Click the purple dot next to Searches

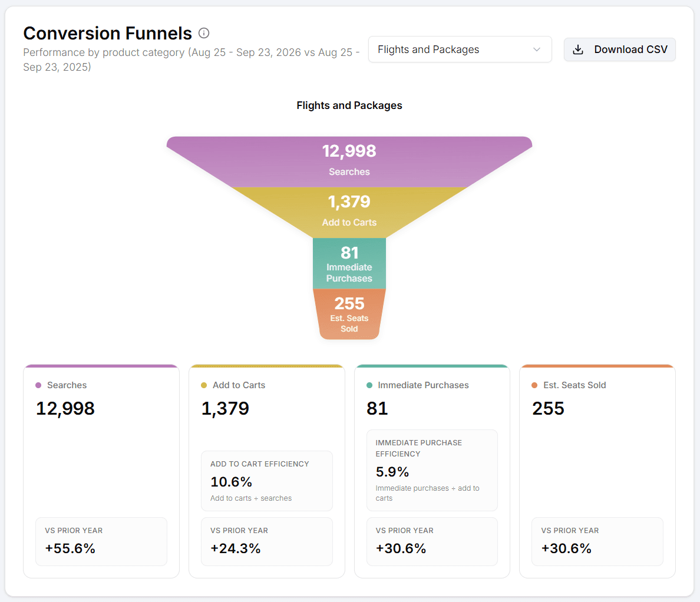tap(38, 385)
